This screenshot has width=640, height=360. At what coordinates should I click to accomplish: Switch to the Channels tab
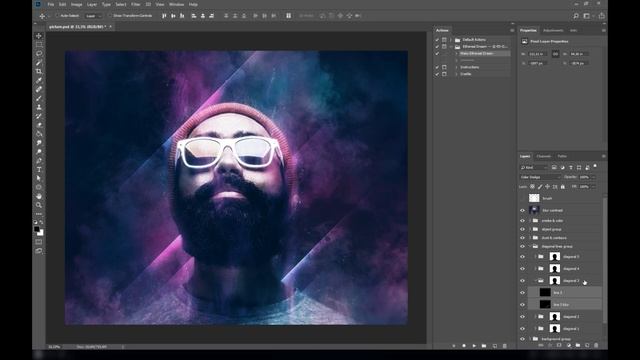[544, 156]
